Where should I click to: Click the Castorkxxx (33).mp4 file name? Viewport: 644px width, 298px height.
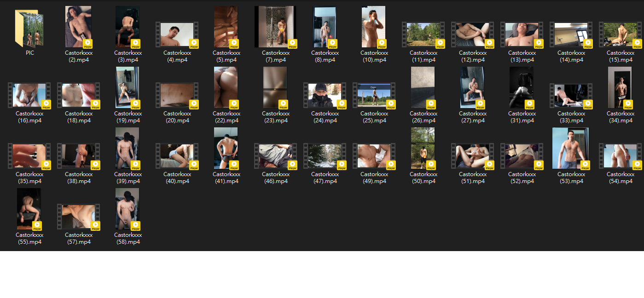571,117
